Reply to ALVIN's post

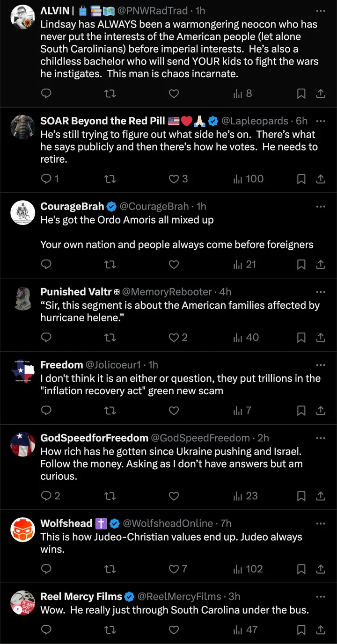pos(46,94)
